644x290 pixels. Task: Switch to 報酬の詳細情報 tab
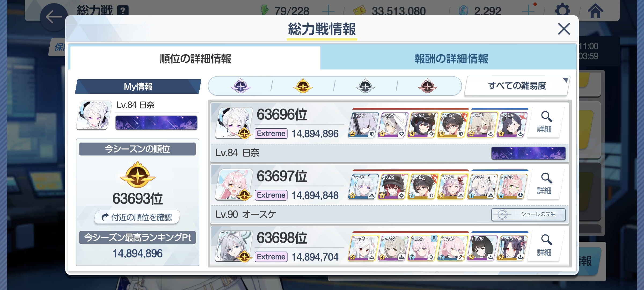451,59
